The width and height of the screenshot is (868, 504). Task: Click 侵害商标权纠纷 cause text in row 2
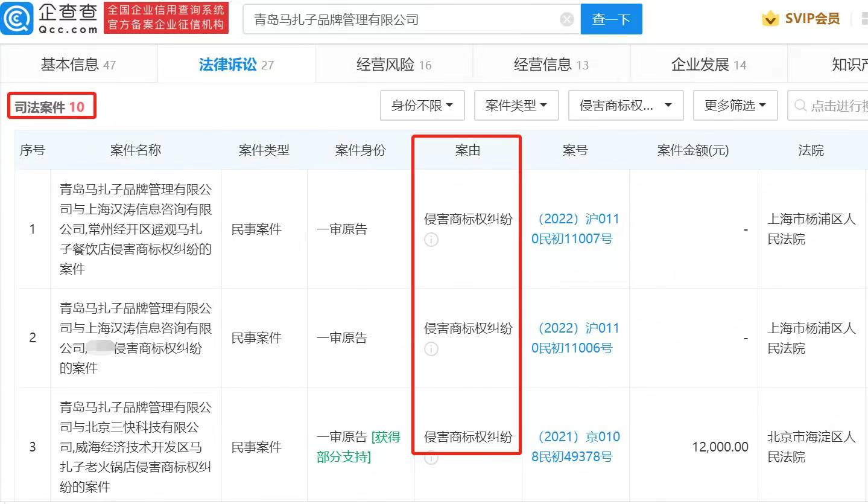coord(468,328)
